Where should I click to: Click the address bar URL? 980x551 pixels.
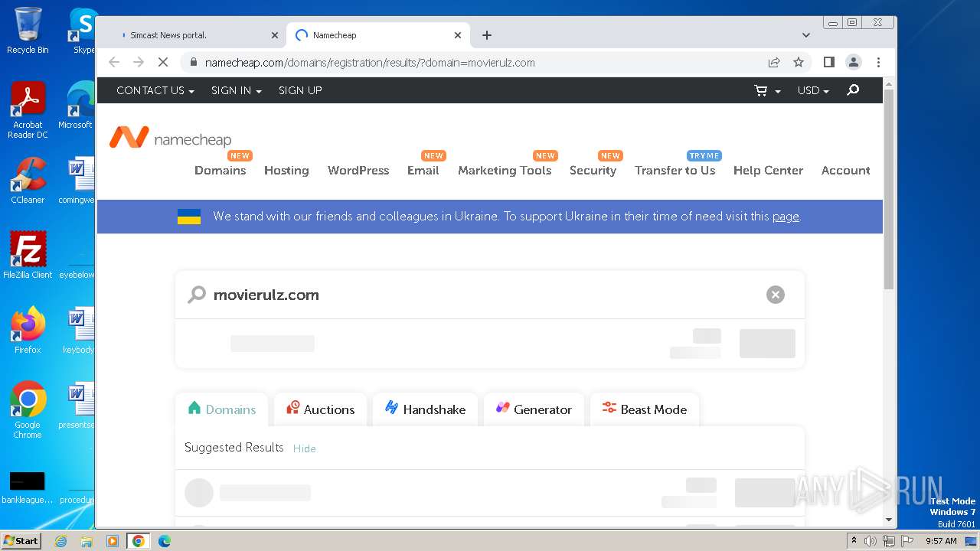(370, 63)
